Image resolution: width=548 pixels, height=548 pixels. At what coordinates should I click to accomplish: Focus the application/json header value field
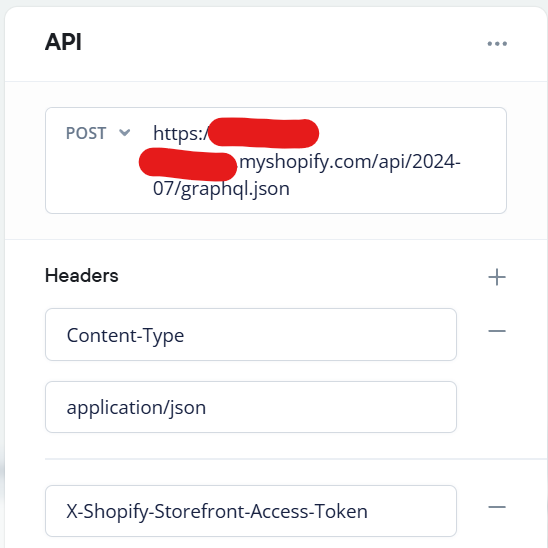click(x=251, y=407)
